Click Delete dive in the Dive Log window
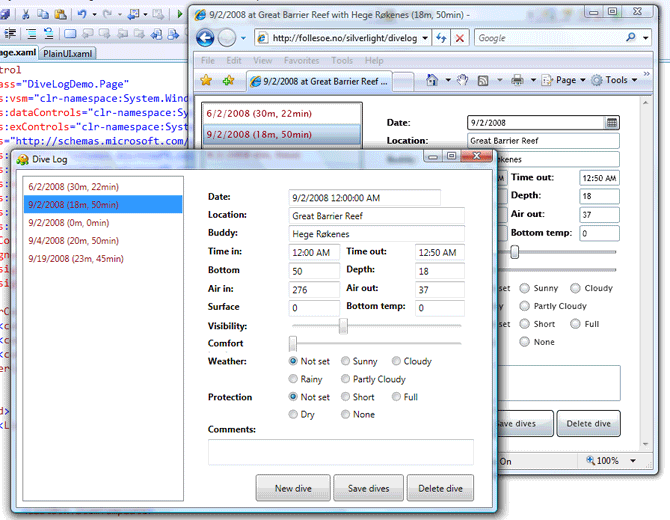 coord(440,488)
